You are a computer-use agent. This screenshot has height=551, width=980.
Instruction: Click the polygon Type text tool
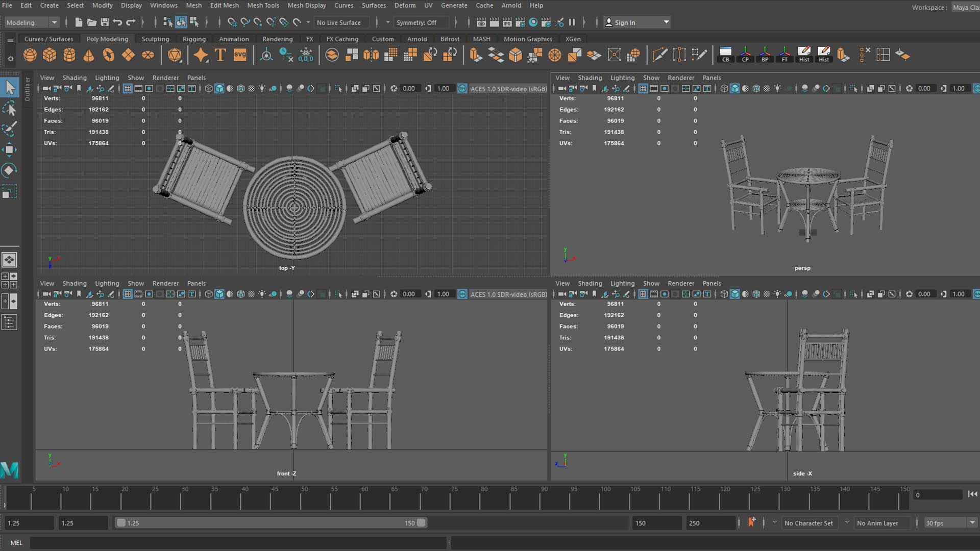(x=220, y=55)
